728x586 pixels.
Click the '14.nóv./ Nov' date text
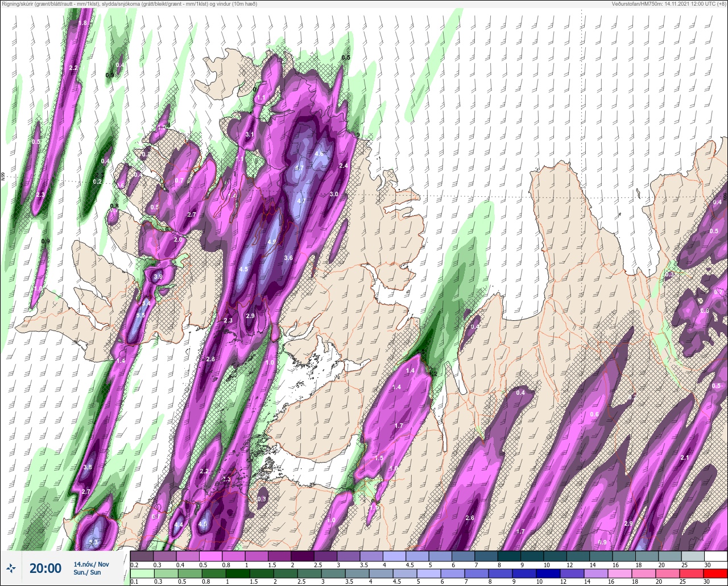[x=92, y=564]
